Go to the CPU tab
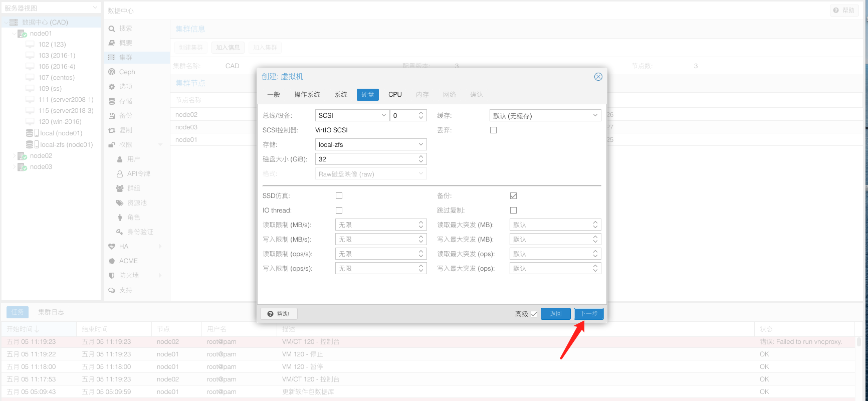Screen dimensions: 868x401 tap(395, 95)
